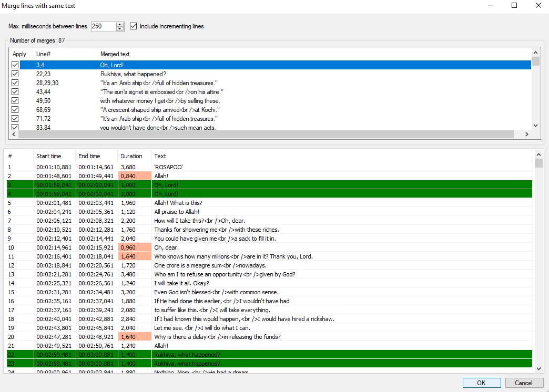
Task: Toggle Apply checkbox for line 3,4
Action: [15, 65]
